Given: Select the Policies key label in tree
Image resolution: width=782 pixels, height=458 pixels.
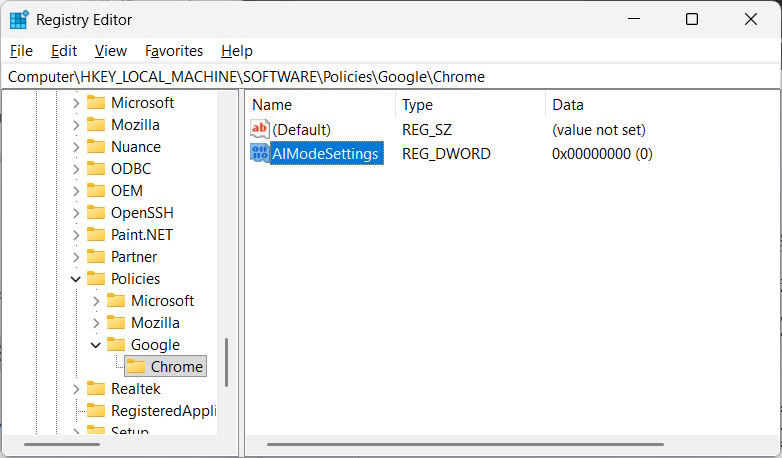Looking at the screenshot, I should pos(135,279).
